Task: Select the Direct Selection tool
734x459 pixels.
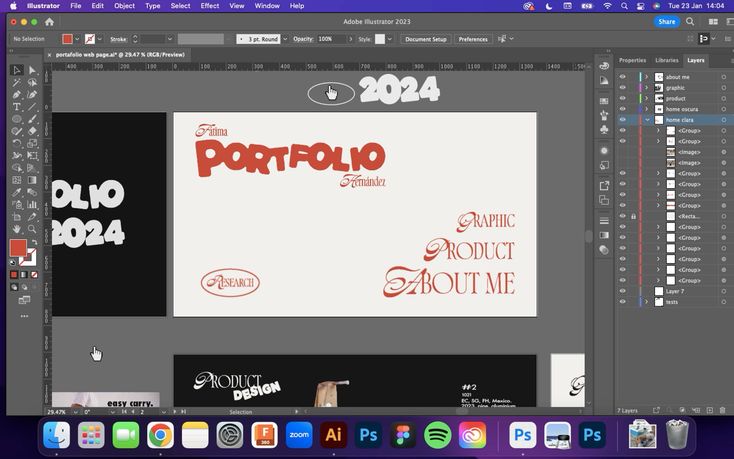Action: [x=32, y=70]
